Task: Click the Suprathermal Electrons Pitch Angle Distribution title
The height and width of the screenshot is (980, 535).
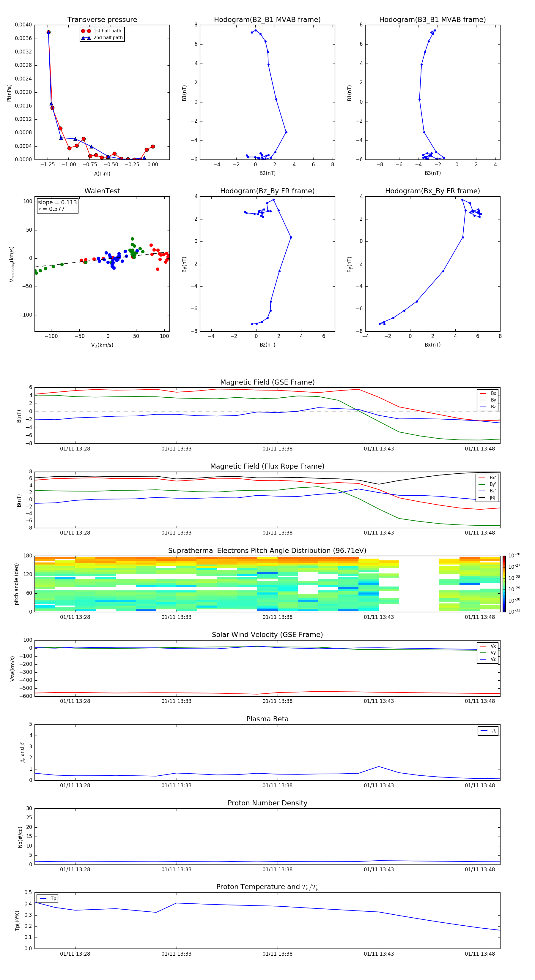Action: tap(267, 551)
